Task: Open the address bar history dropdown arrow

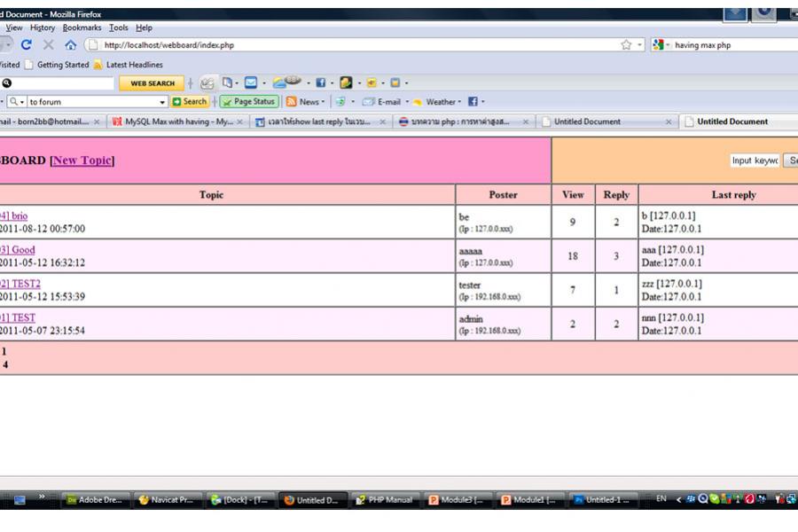Action: point(639,45)
